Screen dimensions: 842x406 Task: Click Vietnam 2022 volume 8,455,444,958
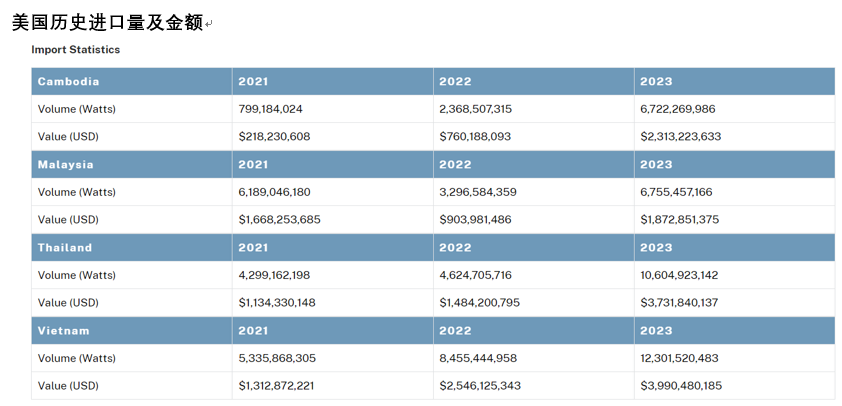tap(478, 358)
